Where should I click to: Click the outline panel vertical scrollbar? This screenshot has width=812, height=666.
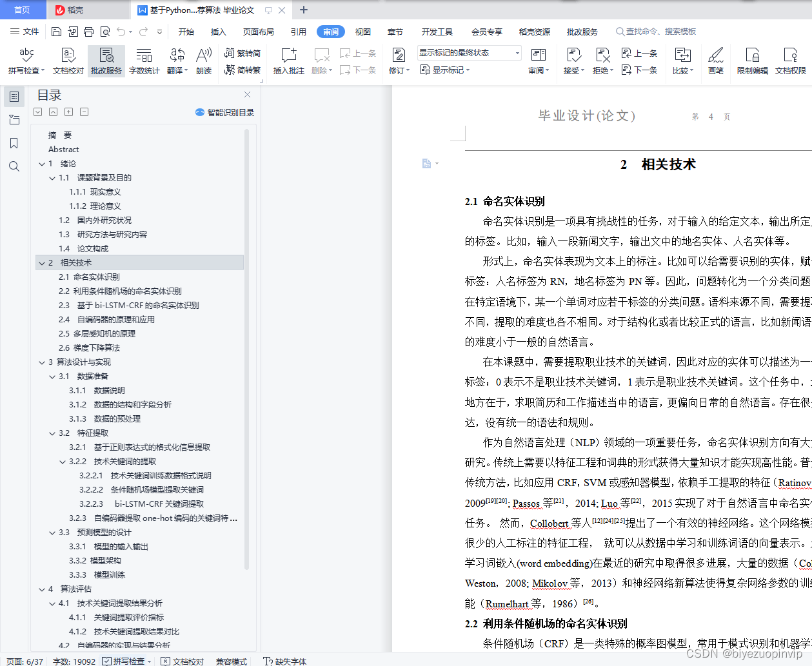pos(247,348)
